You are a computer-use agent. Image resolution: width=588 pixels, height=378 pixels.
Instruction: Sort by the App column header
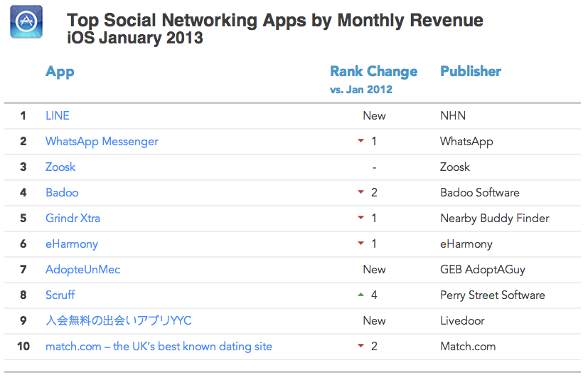60,72
